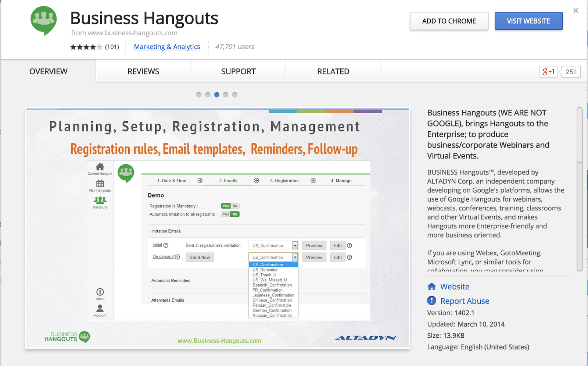Click the Website house icon
Screen dimensions: 588x366
tap(431, 286)
